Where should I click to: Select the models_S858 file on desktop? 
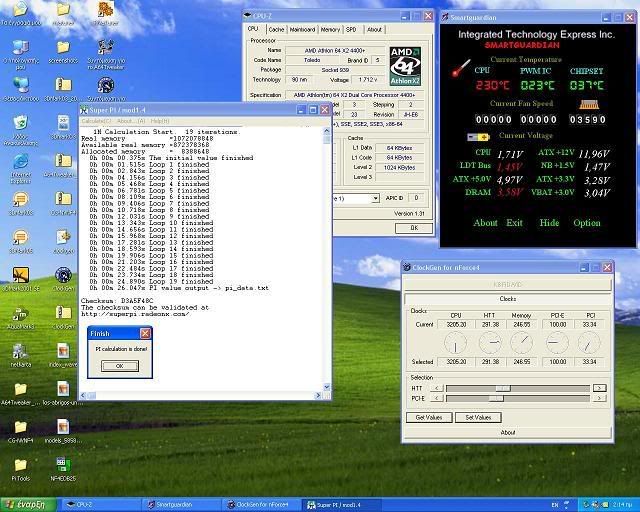pos(63,427)
